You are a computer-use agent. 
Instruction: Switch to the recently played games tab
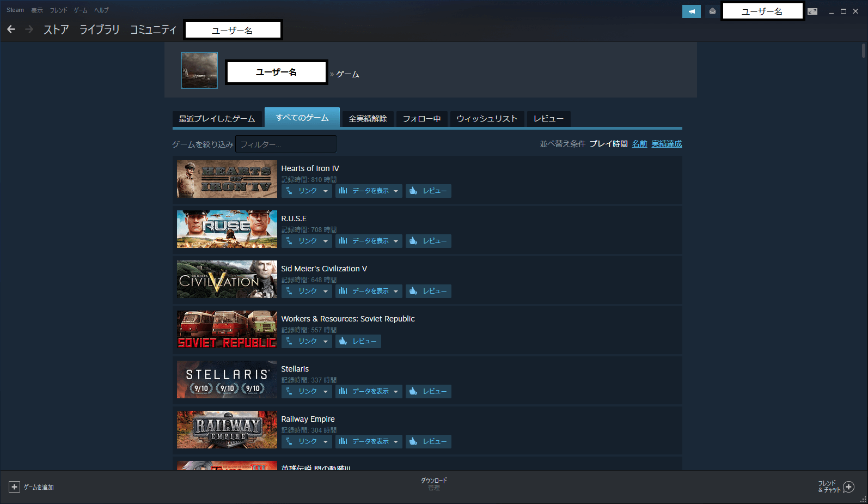click(217, 119)
